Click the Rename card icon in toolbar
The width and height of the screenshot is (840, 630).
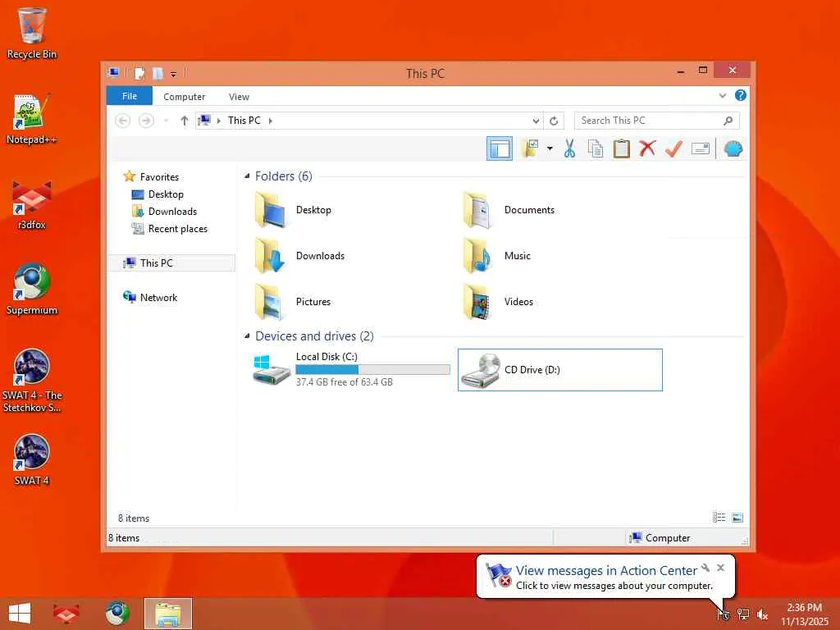[701, 148]
